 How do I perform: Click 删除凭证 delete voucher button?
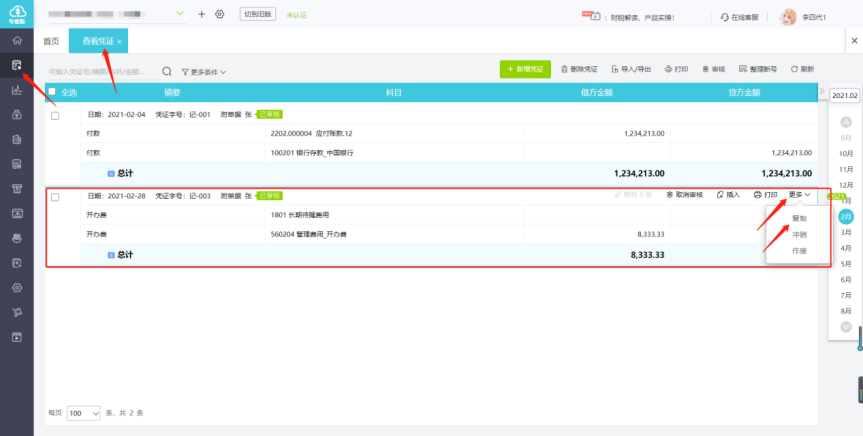click(579, 70)
